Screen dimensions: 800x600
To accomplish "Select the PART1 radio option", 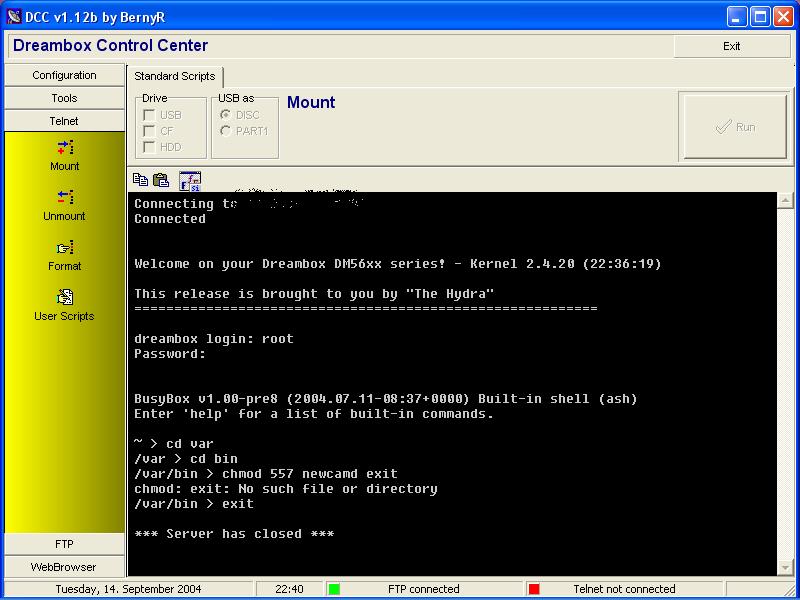I will point(225,131).
